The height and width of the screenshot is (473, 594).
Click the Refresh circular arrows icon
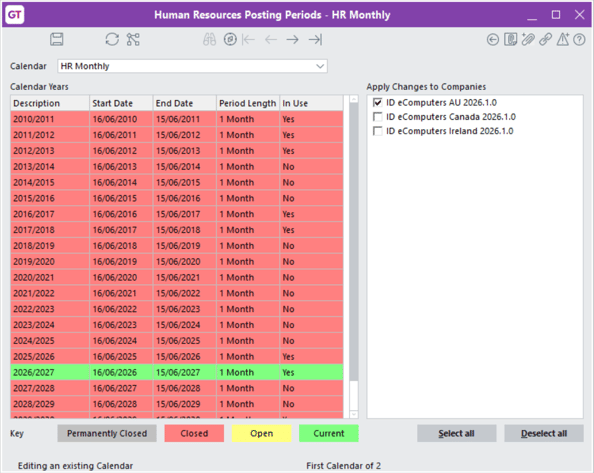click(x=112, y=39)
